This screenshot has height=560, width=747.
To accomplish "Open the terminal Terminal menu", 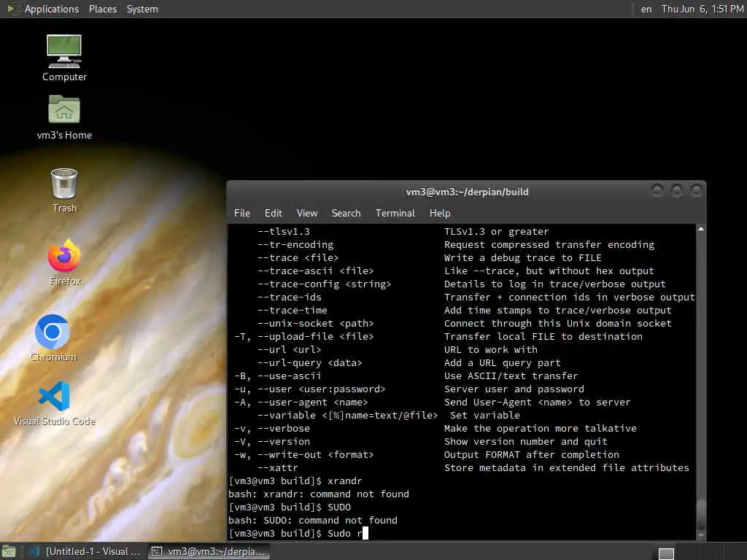I will tap(395, 213).
